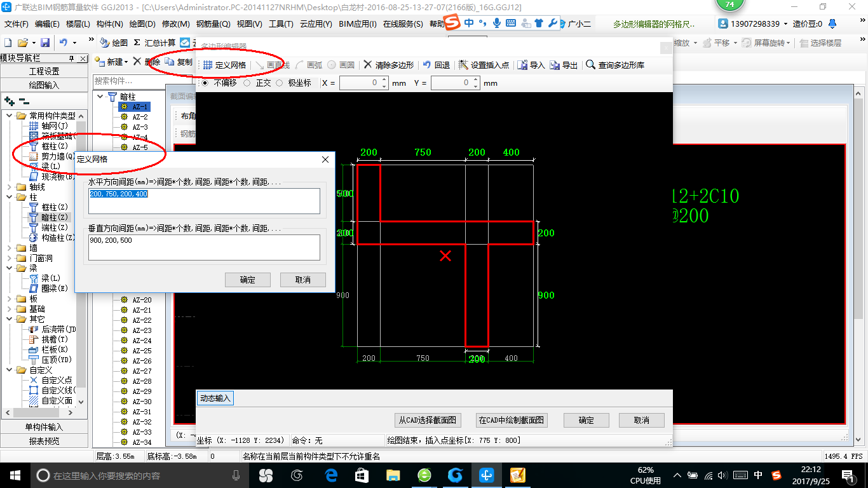Open 查询多边形库 search tool

point(615,65)
